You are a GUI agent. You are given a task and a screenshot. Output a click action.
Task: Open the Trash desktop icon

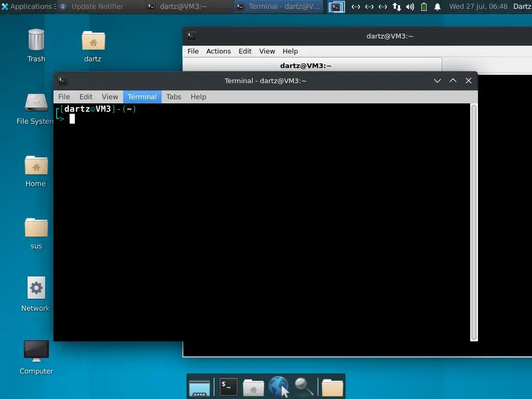click(36, 45)
